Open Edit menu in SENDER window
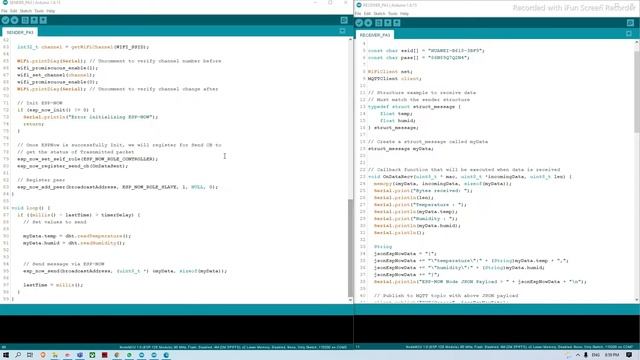This screenshot has height=360, width=640. point(13,11)
